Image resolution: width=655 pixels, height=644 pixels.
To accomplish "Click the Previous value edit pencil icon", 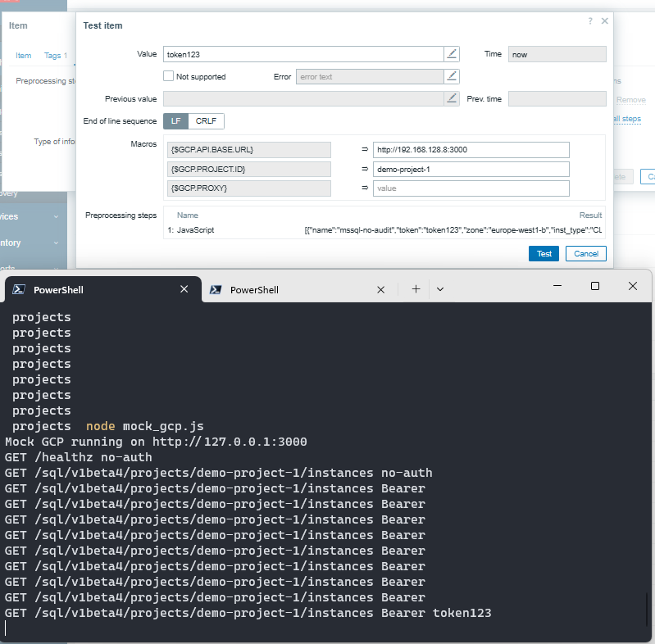I will pos(452,98).
